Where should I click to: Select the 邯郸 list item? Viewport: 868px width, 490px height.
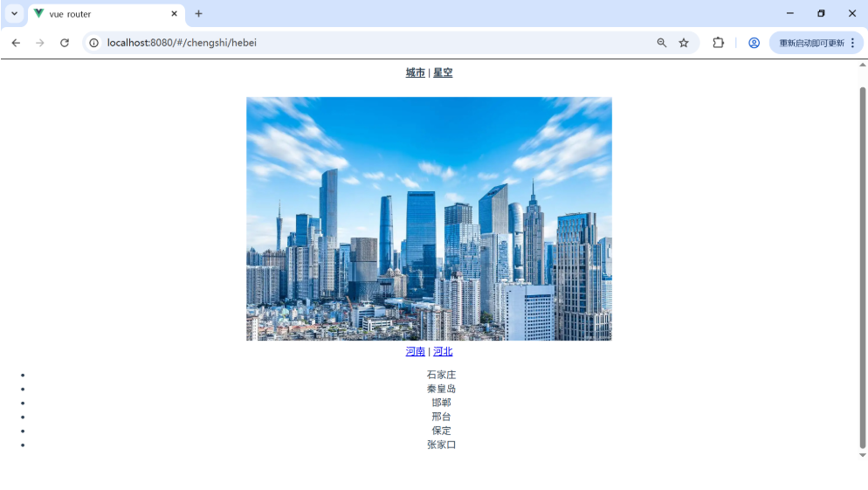(441, 403)
